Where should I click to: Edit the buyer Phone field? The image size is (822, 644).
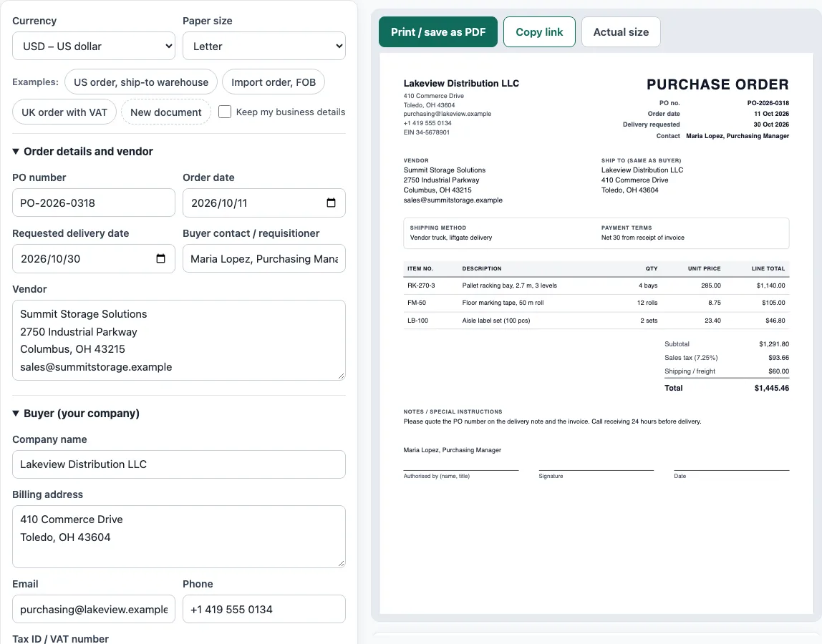click(264, 609)
